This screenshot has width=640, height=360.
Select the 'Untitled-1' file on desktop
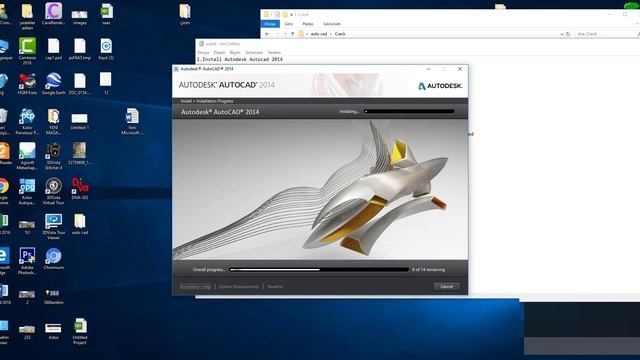[x=79, y=121]
